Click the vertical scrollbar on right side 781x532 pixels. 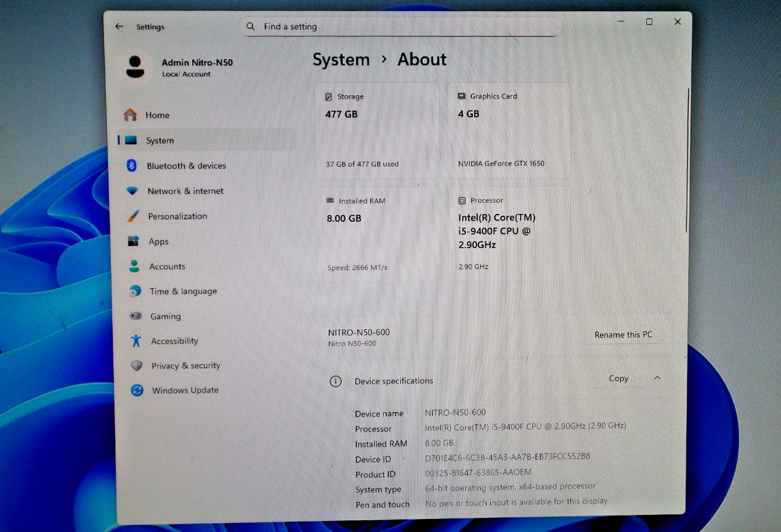pyautogui.click(x=687, y=160)
